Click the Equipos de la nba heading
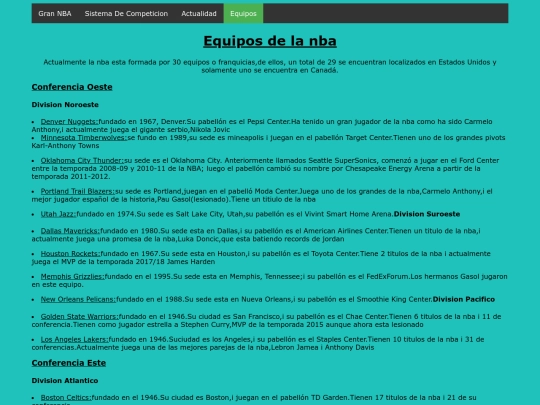This screenshot has height=405, width=540. (270, 41)
